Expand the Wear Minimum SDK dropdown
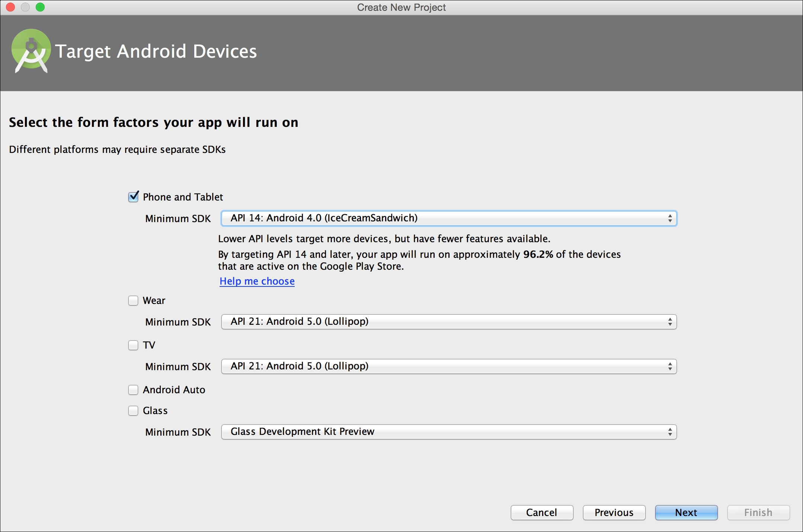The width and height of the screenshot is (803, 532). (x=449, y=322)
